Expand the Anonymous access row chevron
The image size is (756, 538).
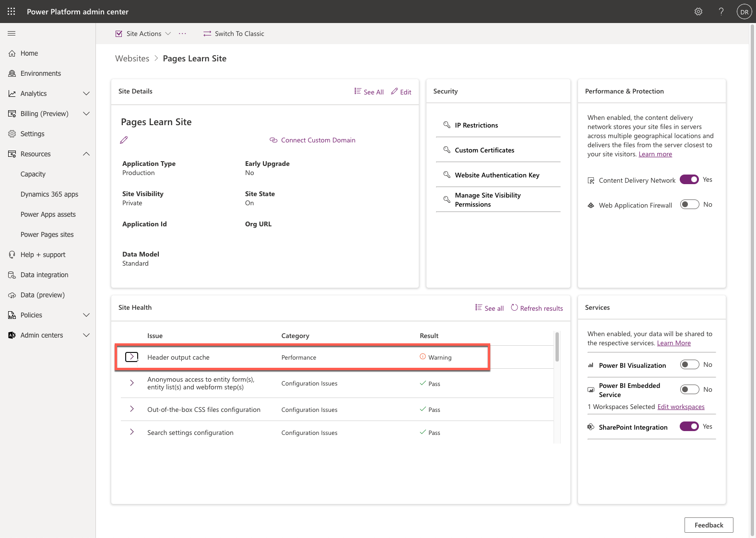[131, 383]
